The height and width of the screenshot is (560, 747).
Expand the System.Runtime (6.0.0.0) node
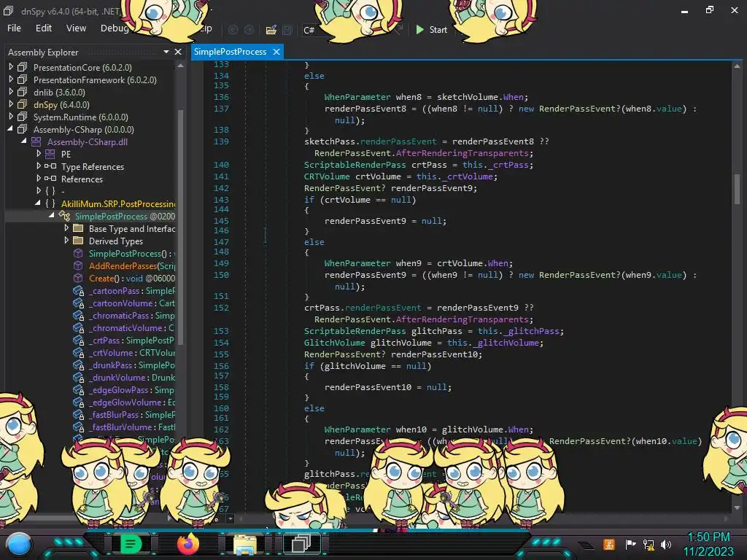point(11,117)
